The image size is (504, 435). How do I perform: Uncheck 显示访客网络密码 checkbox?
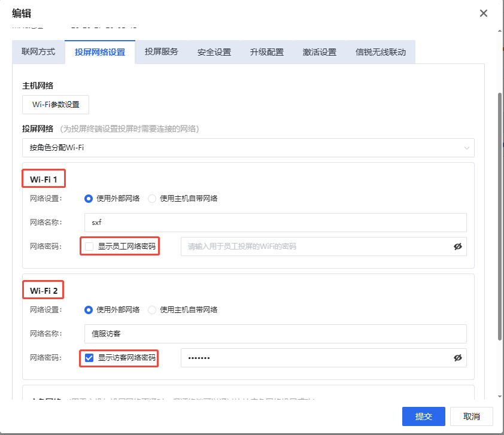pos(90,358)
